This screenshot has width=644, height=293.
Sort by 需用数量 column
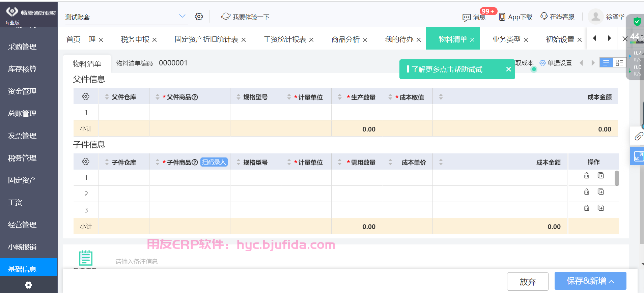[x=339, y=163]
